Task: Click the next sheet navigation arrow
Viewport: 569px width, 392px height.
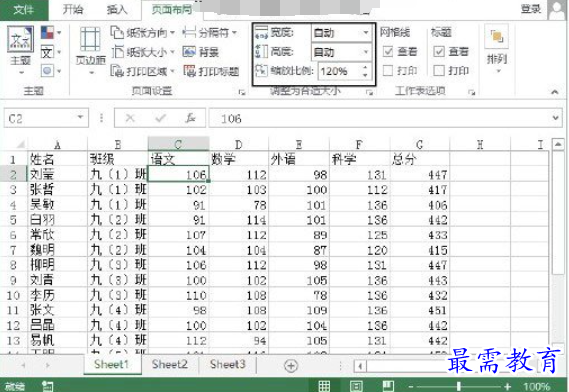Action: point(48,365)
